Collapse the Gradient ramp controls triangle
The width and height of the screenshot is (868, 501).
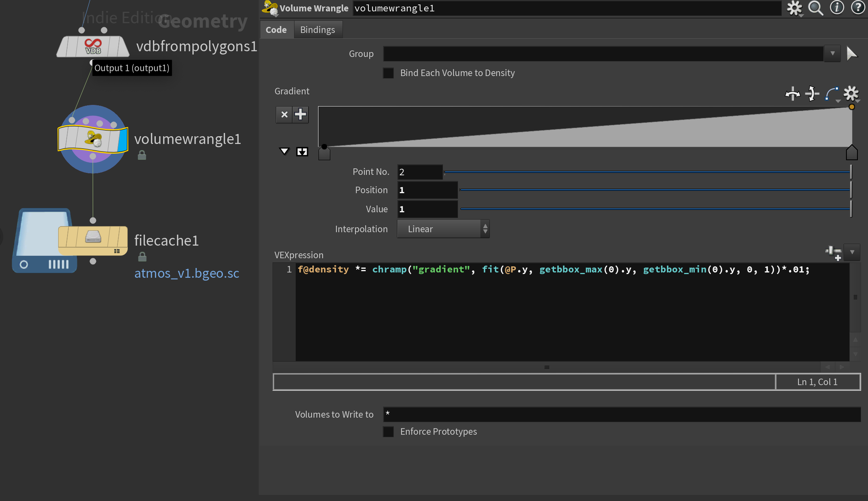284,152
